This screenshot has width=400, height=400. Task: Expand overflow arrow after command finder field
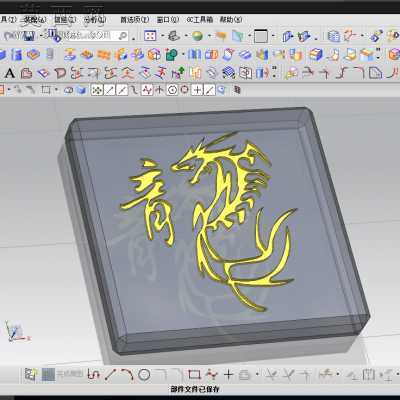tap(133, 39)
